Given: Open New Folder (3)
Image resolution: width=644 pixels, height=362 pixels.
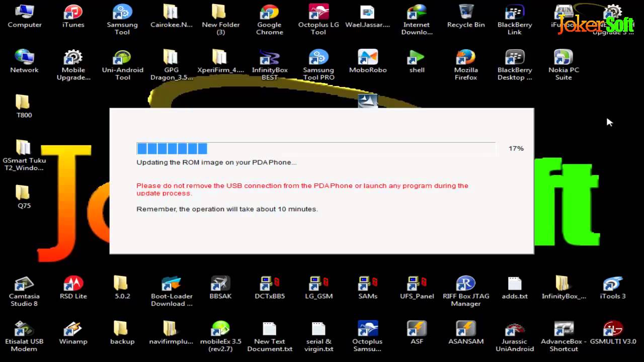Looking at the screenshot, I should click(220, 20).
